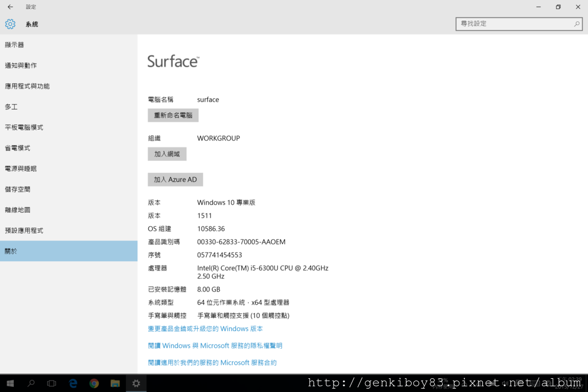The width and height of the screenshot is (588, 392).
Task: Open the Windows Start menu
Action: tap(10, 383)
